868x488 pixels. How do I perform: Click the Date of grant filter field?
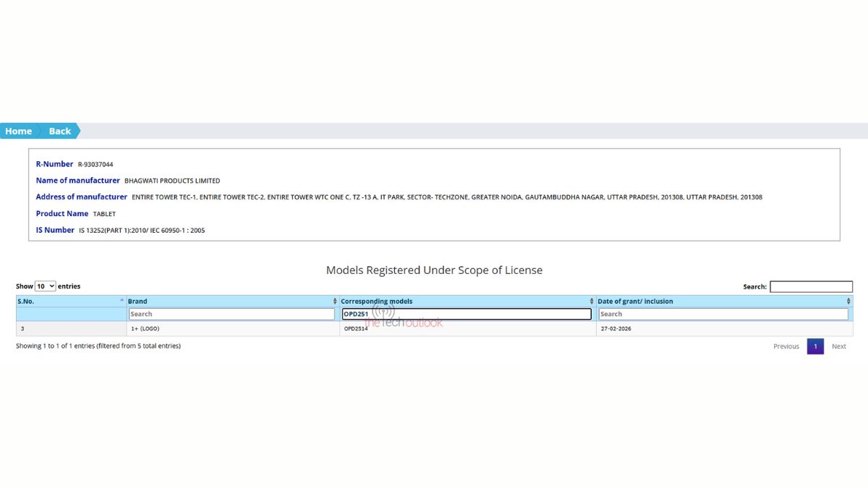(x=723, y=314)
